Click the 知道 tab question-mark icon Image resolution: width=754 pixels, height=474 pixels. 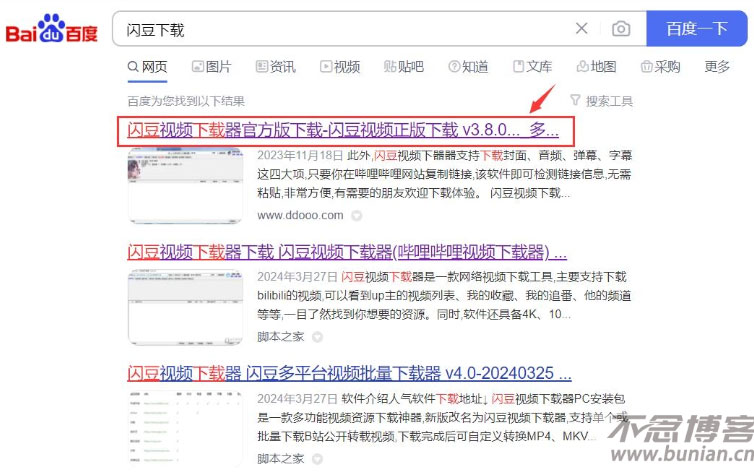click(x=454, y=66)
